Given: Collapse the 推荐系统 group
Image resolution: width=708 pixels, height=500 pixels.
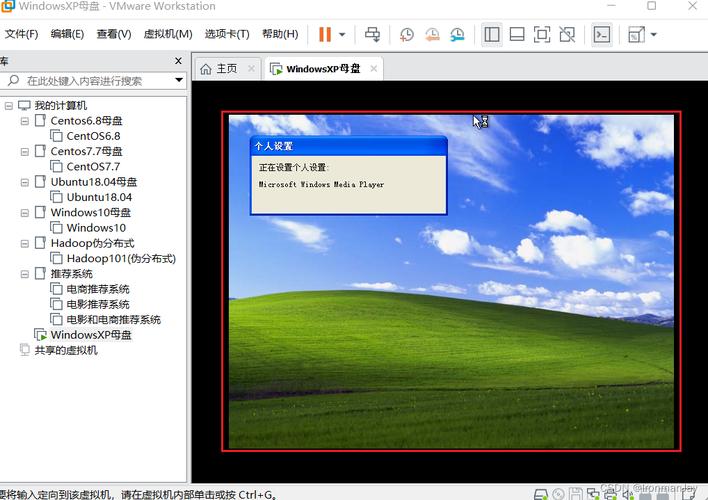Looking at the screenshot, I should [x=24, y=274].
